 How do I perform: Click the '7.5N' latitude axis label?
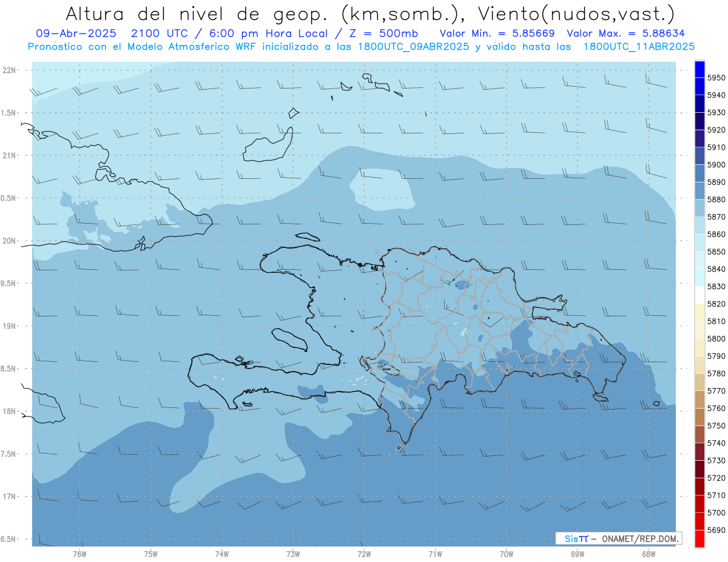pyautogui.click(x=9, y=454)
